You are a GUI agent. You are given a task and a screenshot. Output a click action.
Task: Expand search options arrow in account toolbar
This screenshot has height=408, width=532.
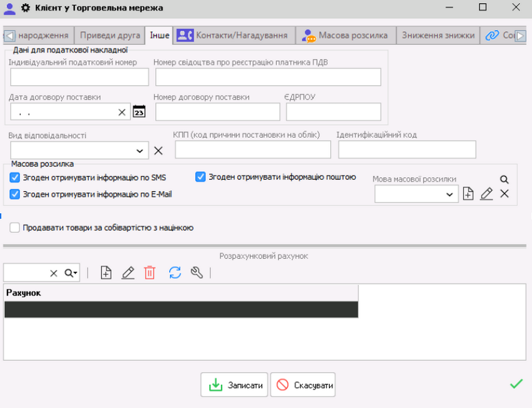coord(71,273)
